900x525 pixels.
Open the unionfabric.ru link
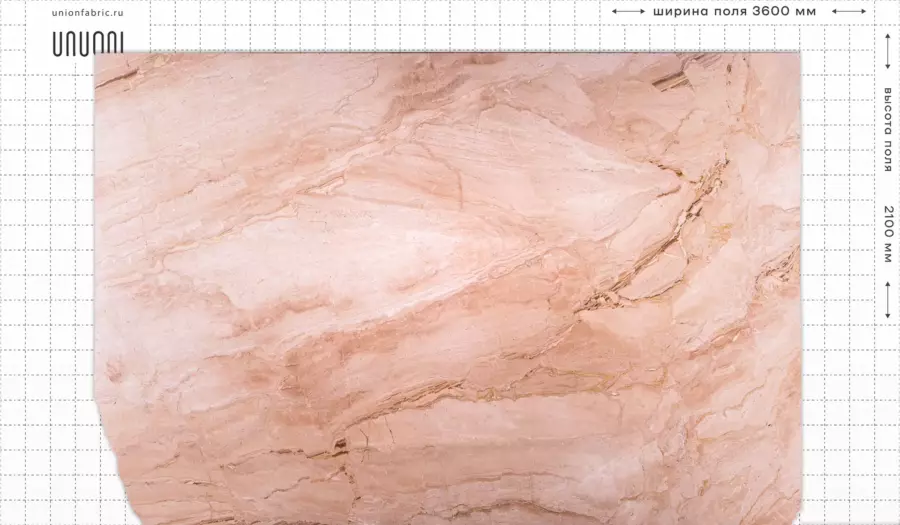pos(87,13)
